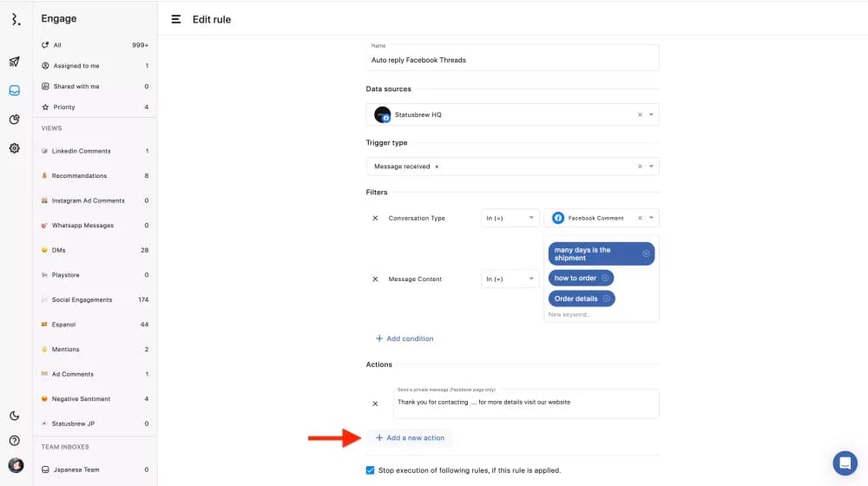Toggle dark mode moon icon
This screenshot has height=486, width=868.
(15, 416)
